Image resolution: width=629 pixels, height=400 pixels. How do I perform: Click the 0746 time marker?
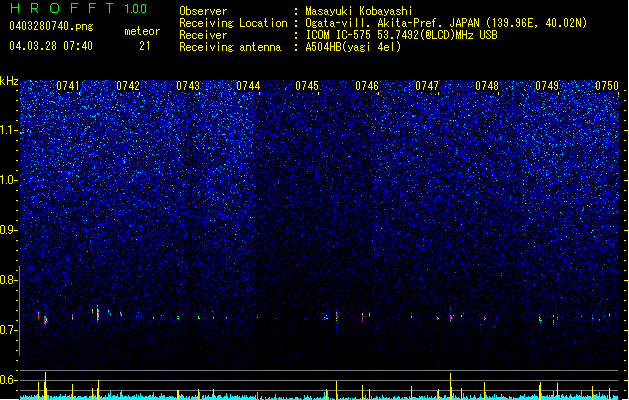click(367, 86)
